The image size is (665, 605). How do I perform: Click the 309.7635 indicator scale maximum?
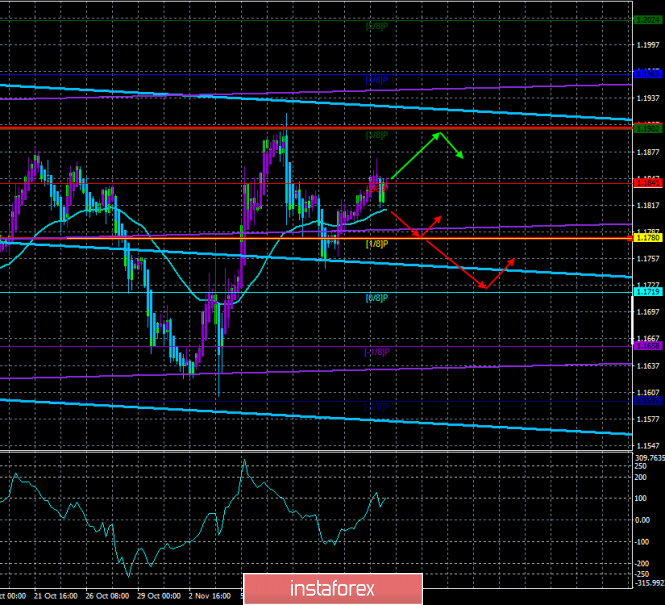tap(649, 458)
